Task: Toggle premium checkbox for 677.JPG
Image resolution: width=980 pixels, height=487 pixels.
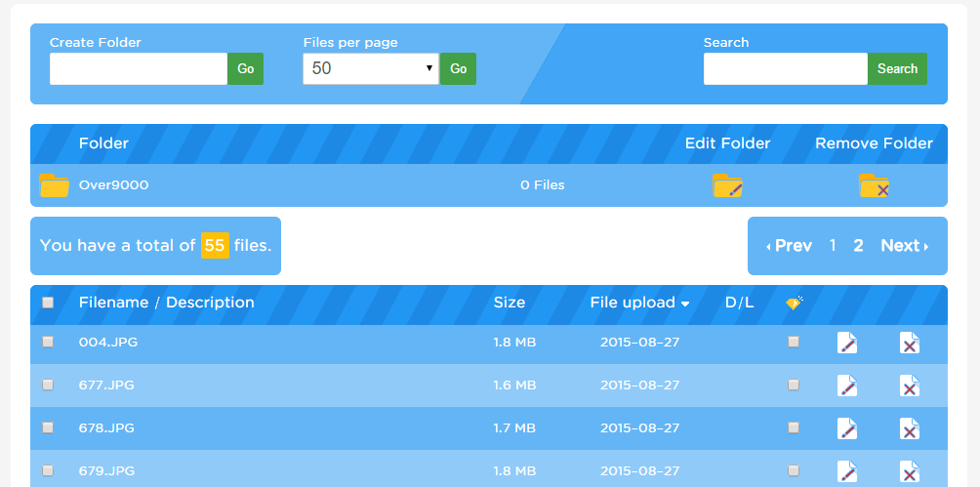Action: coord(794,385)
